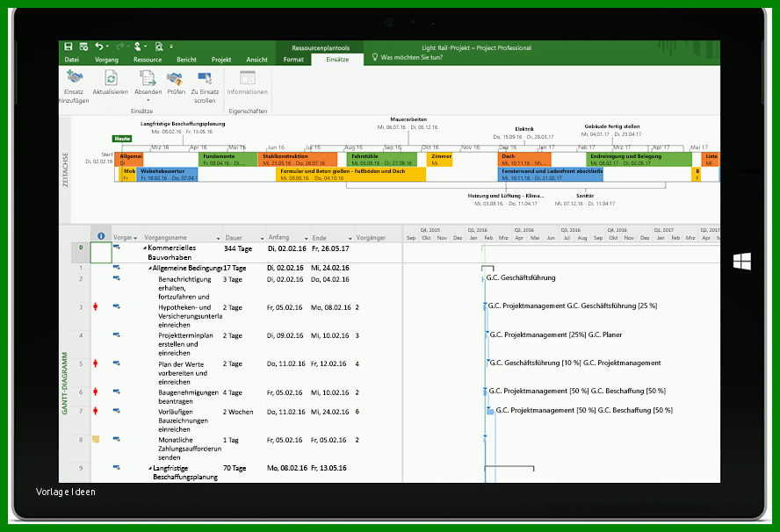
Task: Select the Stahlkonstruktion timeline bar
Action: point(298,160)
